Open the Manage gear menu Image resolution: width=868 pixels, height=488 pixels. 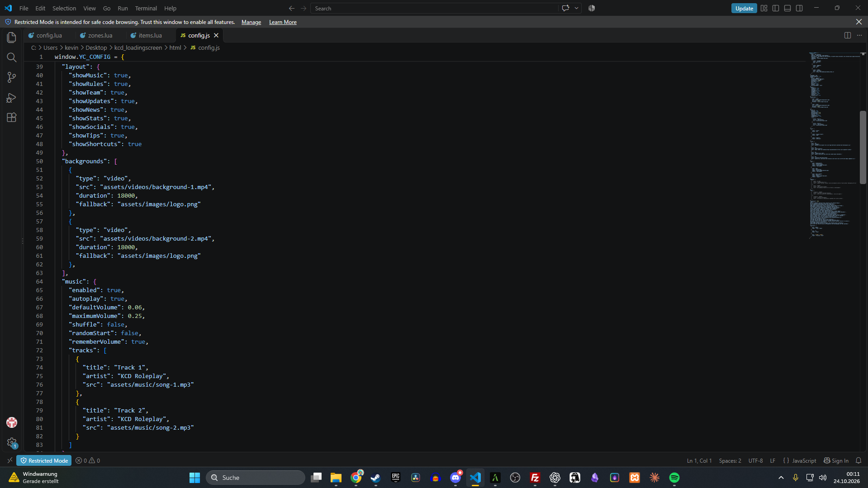coord(12,443)
